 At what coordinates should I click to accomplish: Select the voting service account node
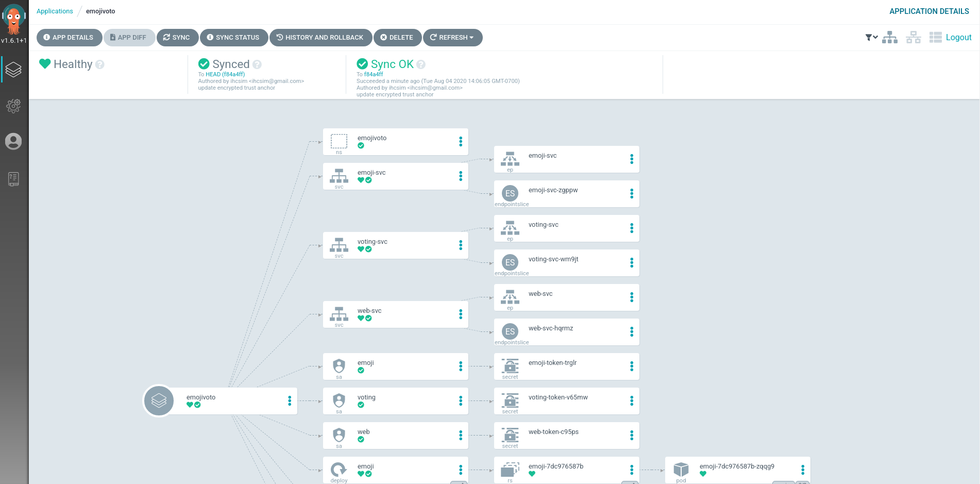tap(395, 401)
